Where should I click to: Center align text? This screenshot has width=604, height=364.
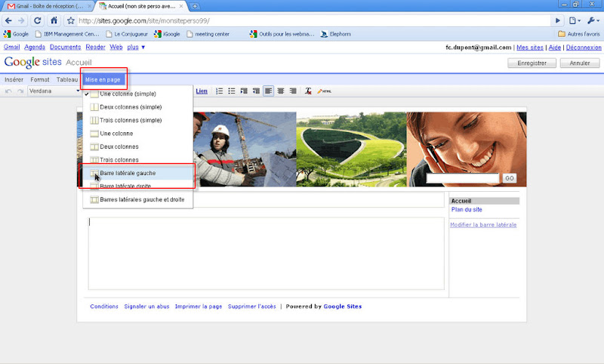[281, 91]
